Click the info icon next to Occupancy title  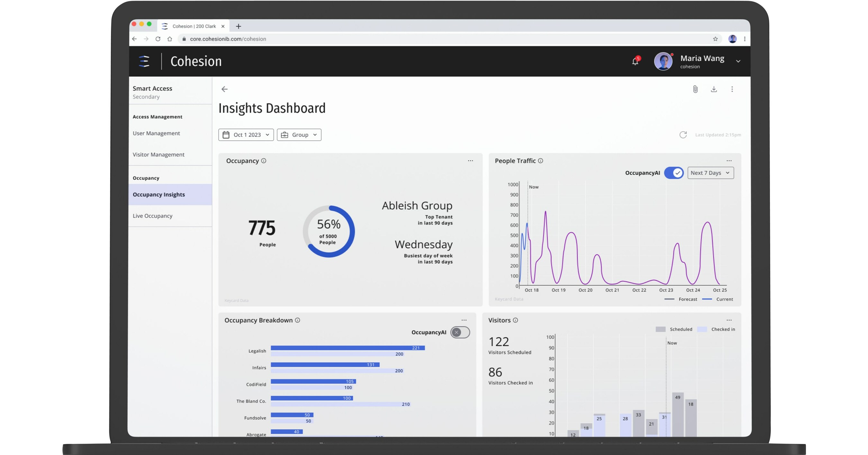(x=264, y=161)
